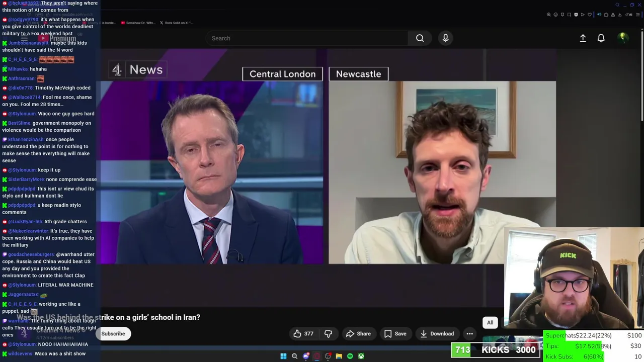Image resolution: width=644 pixels, height=362 pixels.
Task: Click the Channel 4 News logo in video
Action: pyautogui.click(x=137, y=70)
